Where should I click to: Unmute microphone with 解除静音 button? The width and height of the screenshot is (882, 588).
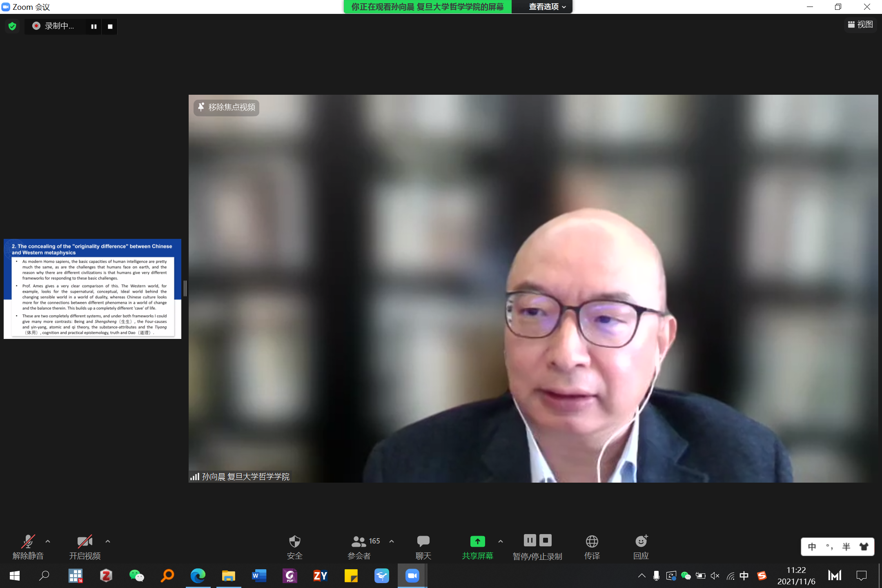[x=28, y=542]
